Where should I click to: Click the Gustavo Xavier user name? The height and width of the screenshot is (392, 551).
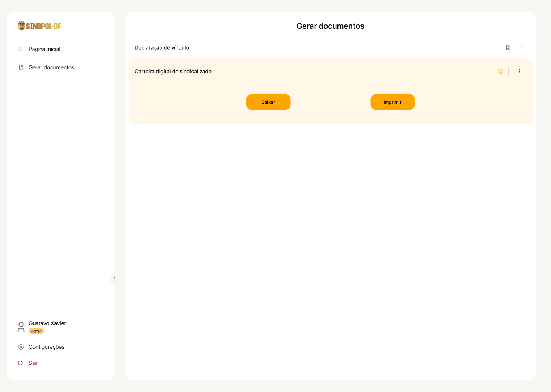click(x=47, y=323)
